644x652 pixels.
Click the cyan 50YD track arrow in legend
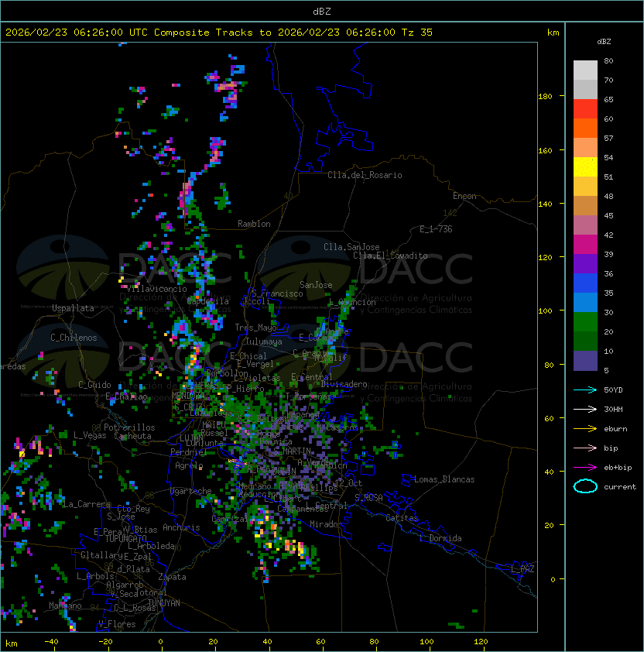pyautogui.click(x=585, y=389)
